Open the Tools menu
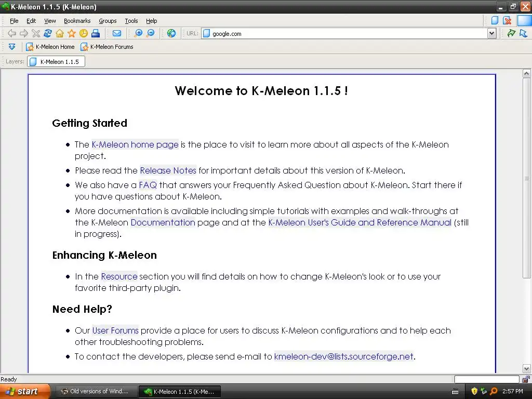This screenshot has width=532, height=399. pyautogui.click(x=131, y=21)
